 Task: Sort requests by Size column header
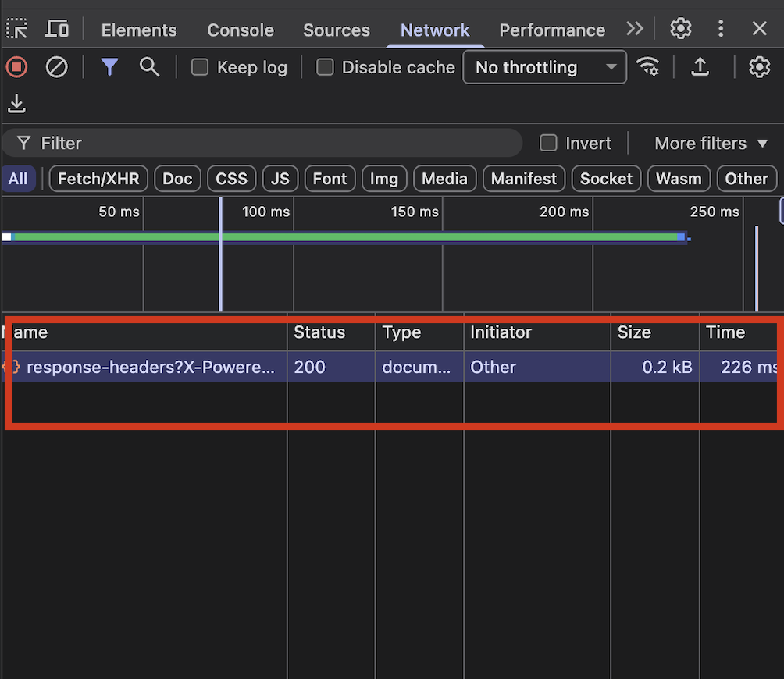655,332
